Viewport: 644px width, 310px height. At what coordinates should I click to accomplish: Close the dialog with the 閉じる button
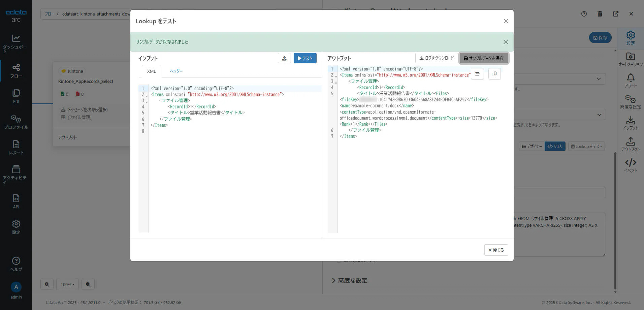[496, 250]
